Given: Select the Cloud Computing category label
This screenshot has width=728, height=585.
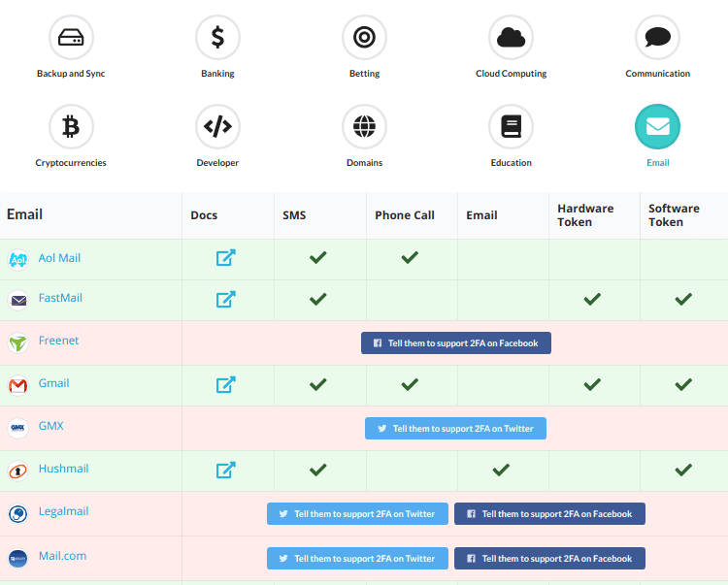Looking at the screenshot, I should tap(512, 74).
